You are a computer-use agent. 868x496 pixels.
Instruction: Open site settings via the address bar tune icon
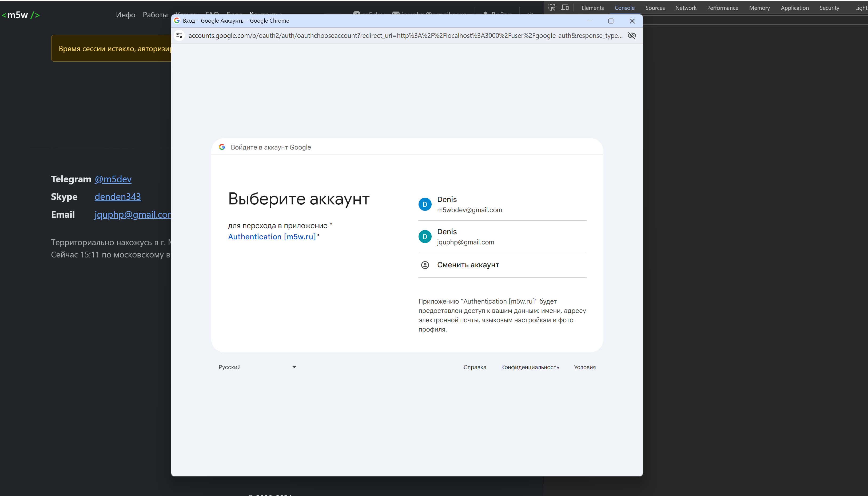tap(179, 35)
